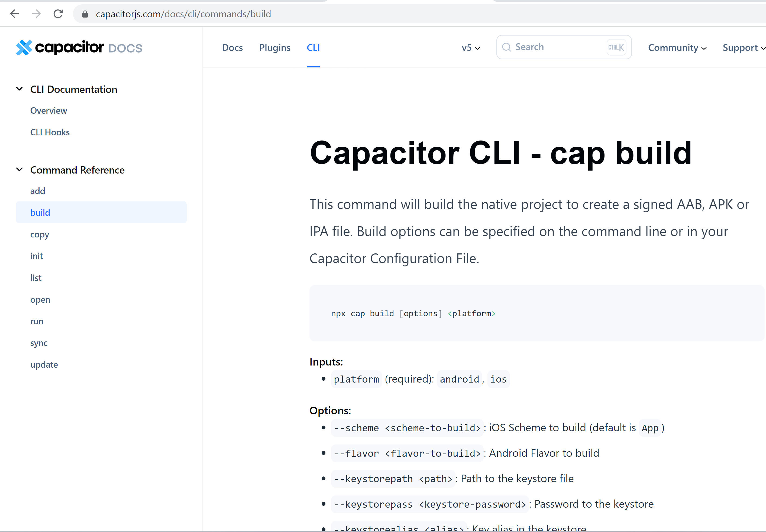Image resolution: width=766 pixels, height=532 pixels.
Task: Collapse the CLI Documentation section
Action: click(x=19, y=89)
